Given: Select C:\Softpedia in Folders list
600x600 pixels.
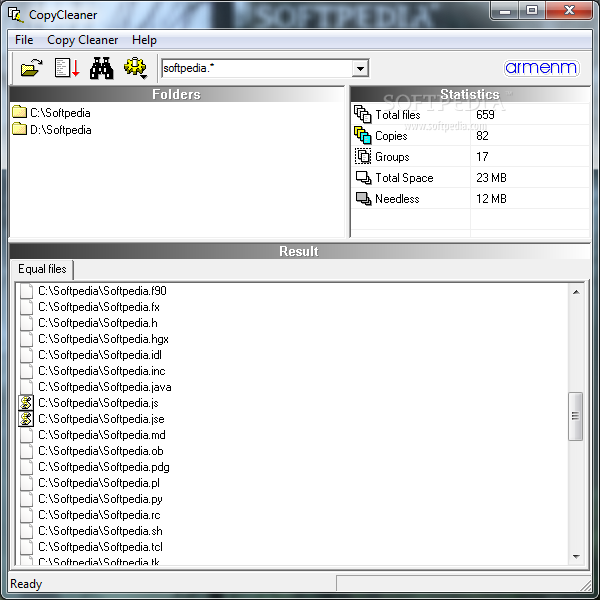Looking at the screenshot, I should [60, 113].
